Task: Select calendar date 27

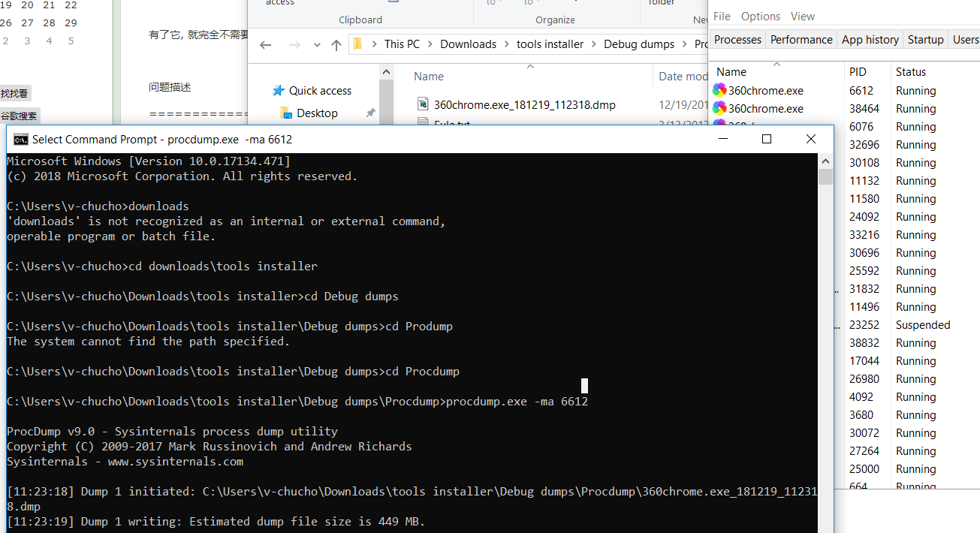Action: 27,23
